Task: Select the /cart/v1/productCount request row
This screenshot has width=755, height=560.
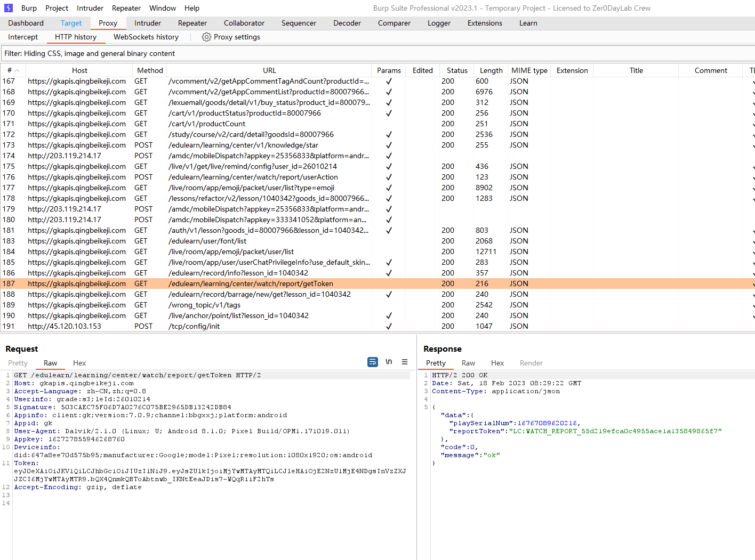Action: tap(377, 124)
